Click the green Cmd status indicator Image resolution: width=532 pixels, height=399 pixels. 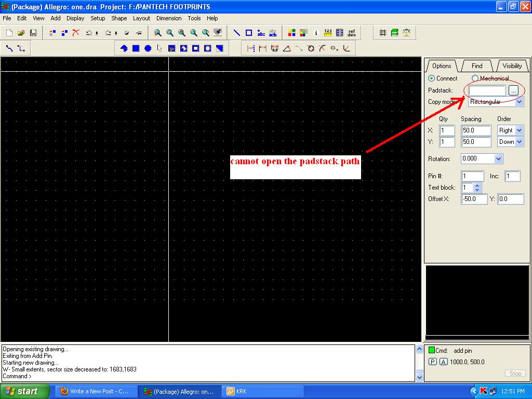pyautogui.click(x=431, y=350)
